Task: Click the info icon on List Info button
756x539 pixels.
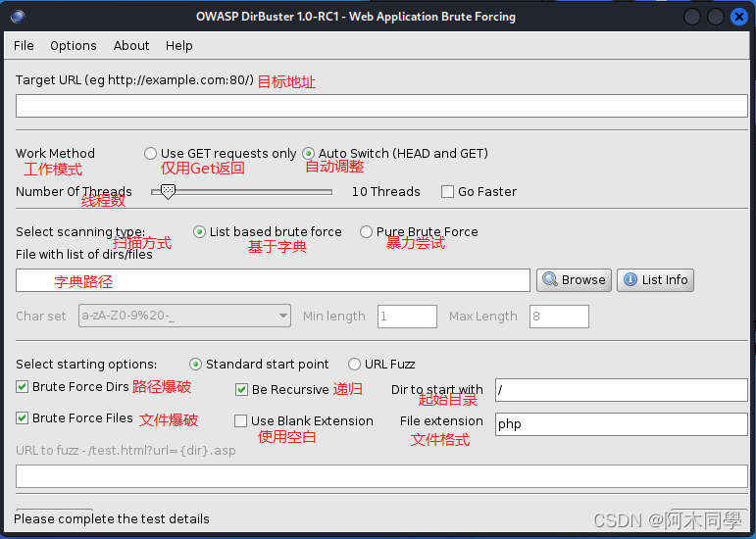Action: pos(630,280)
